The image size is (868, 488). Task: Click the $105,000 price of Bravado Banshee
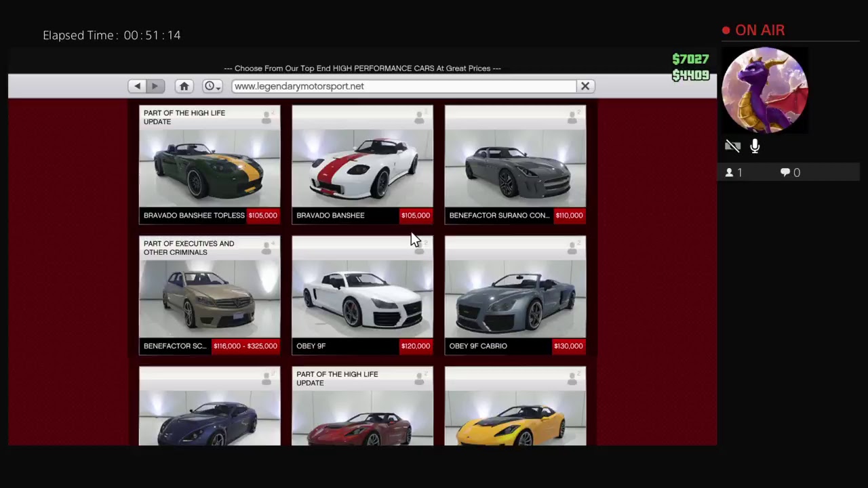pos(416,216)
